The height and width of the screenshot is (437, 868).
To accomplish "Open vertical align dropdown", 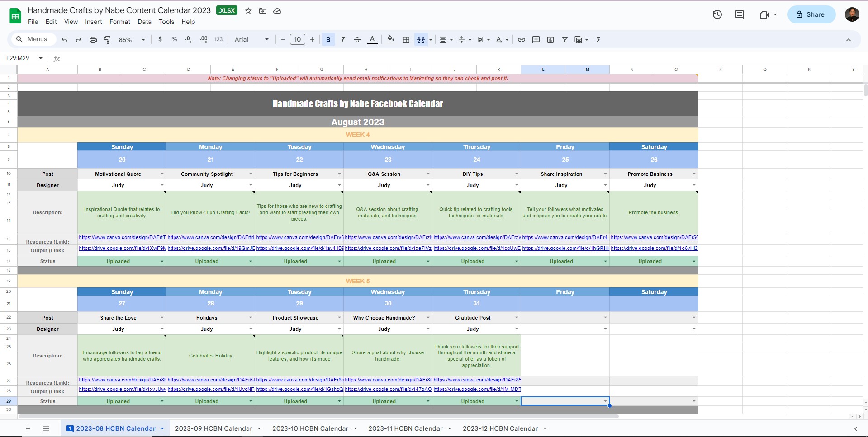I will pyautogui.click(x=465, y=40).
